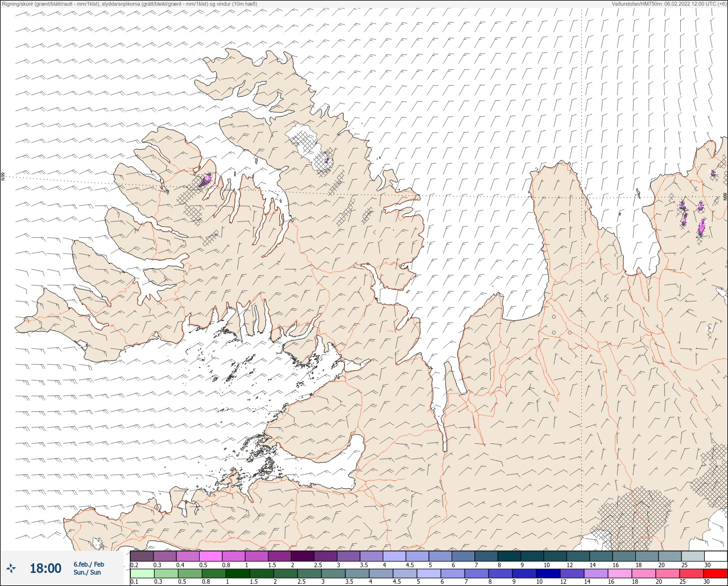Select the 18:00 forecast time label
The width and height of the screenshot is (728, 586).
click(x=45, y=568)
